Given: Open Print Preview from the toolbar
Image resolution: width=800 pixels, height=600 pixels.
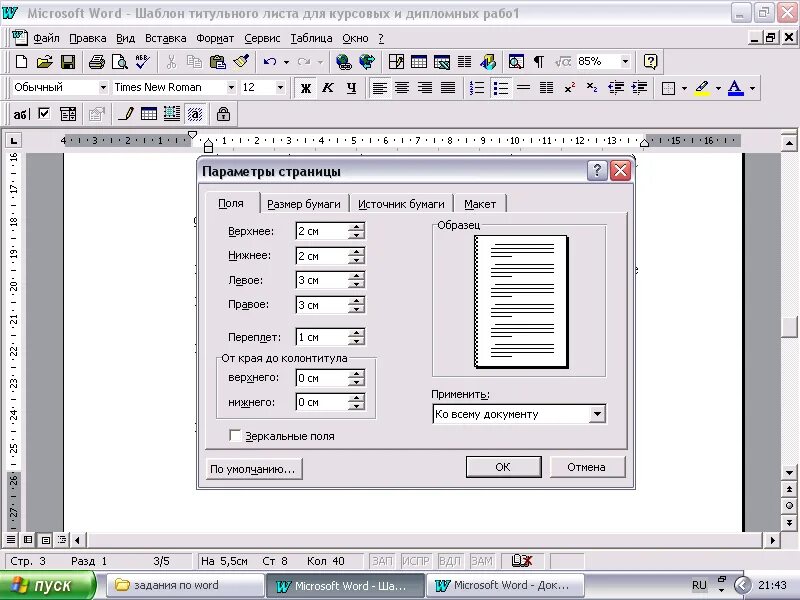Looking at the screenshot, I should point(119,62).
